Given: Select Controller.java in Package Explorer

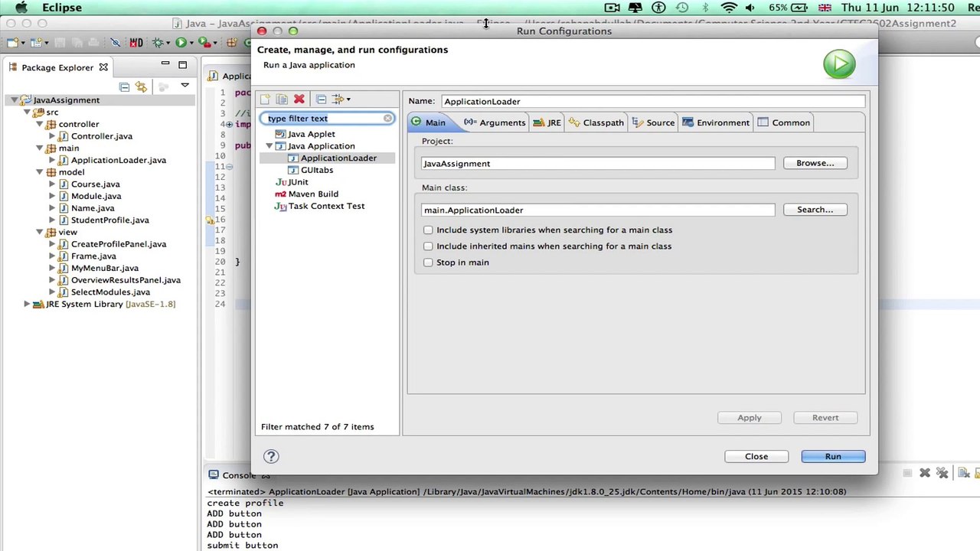Looking at the screenshot, I should pos(95,136).
